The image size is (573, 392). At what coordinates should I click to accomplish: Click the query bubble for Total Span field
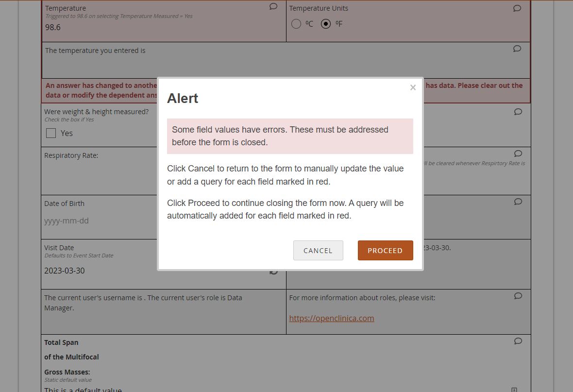[x=518, y=341]
